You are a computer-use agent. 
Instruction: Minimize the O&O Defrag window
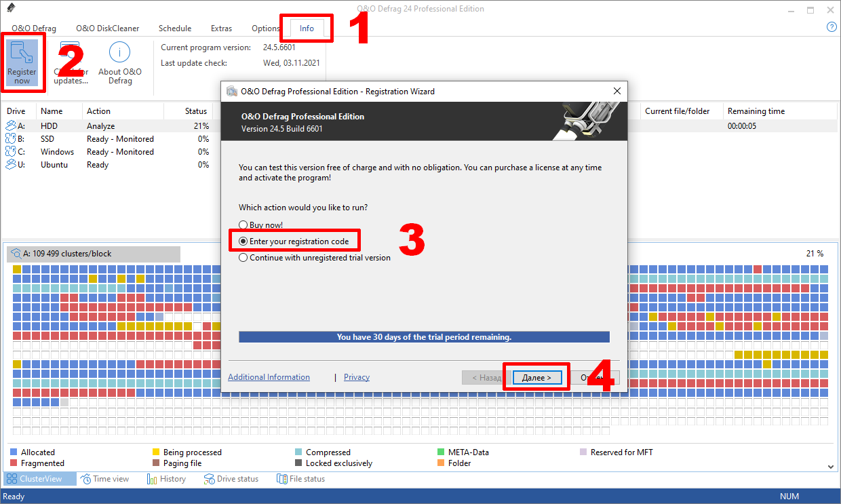pos(791,9)
